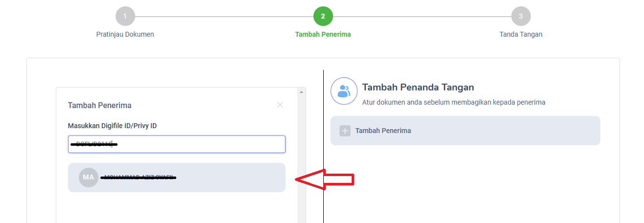Click the Masukkan Digifile ID/Privy ID label

112,126
